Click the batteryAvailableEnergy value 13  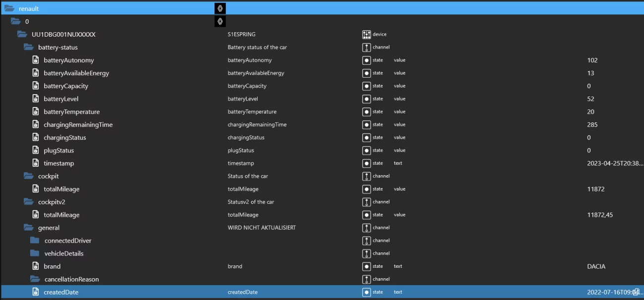(x=590, y=73)
